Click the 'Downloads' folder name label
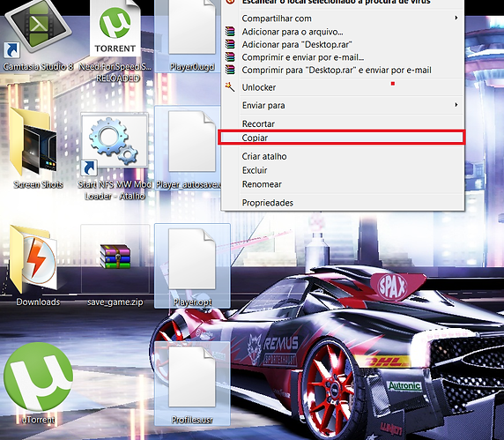This screenshot has height=440, width=504. 38,302
